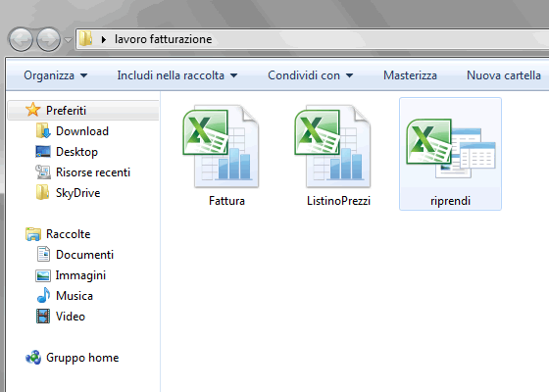Select the Fattura Excel file icon
Viewport: 549px width, 392px height.
point(221,147)
